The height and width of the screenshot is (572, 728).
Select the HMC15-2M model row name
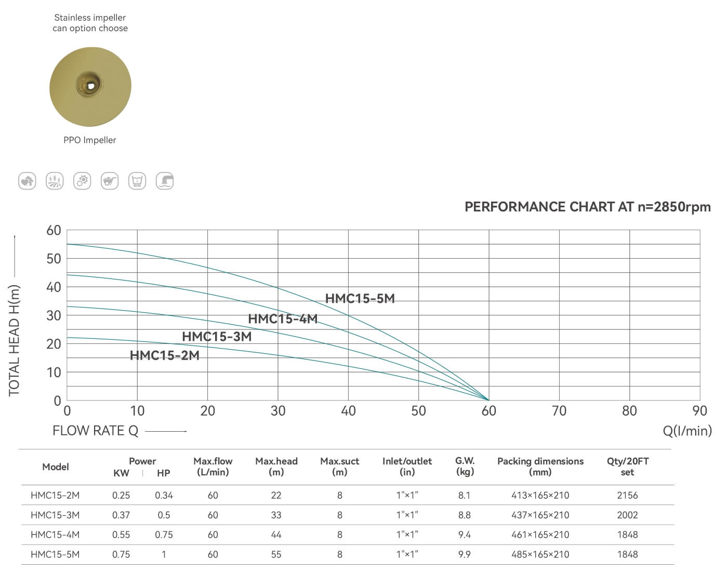[55, 495]
